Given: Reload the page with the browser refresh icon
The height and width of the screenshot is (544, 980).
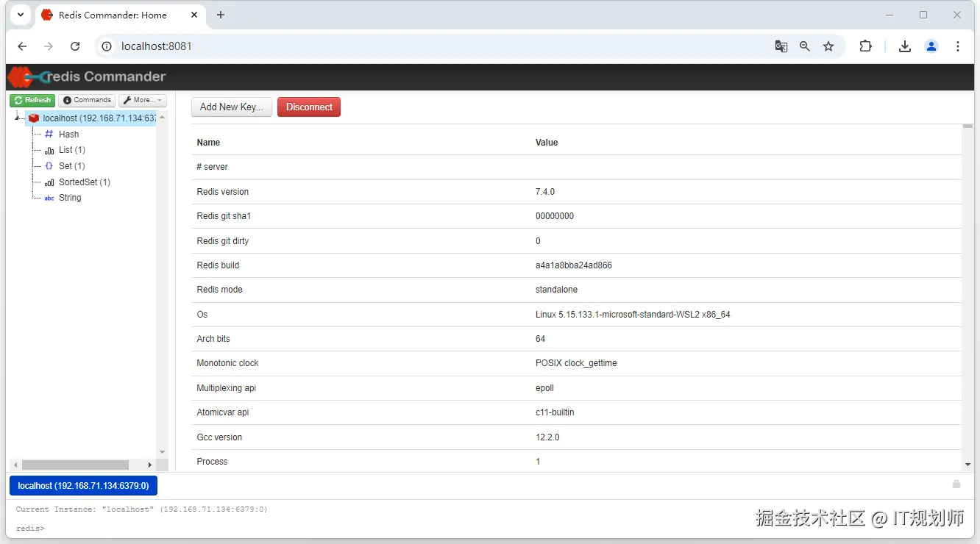Looking at the screenshot, I should pyautogui.click(x=75, y=46).
